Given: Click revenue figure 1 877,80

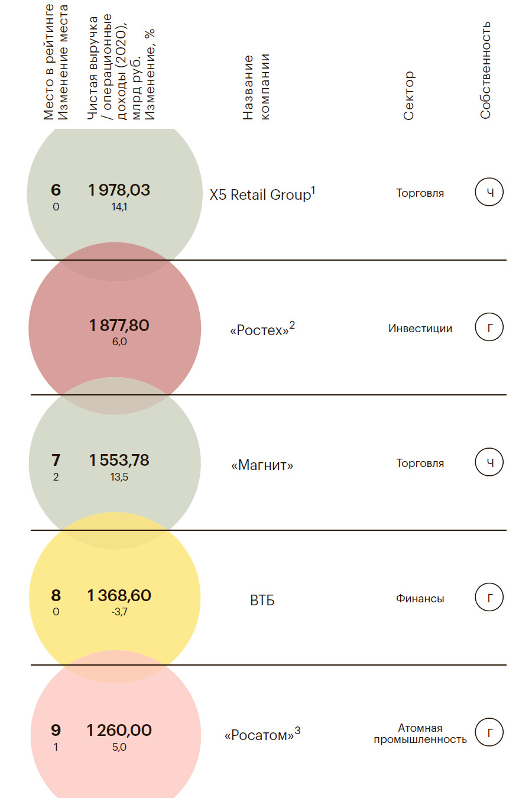Looking at the screenshot, I should point(119,325).
